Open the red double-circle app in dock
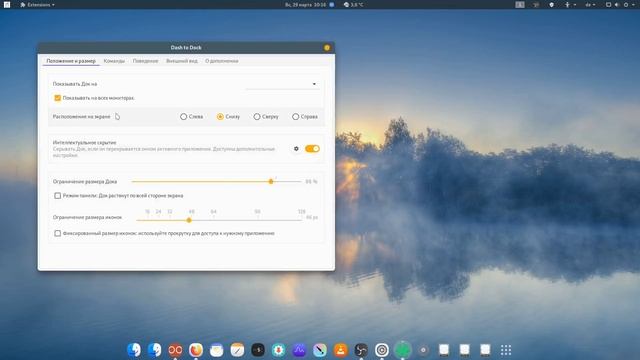 pyautogui.click(x=175, y=350)
